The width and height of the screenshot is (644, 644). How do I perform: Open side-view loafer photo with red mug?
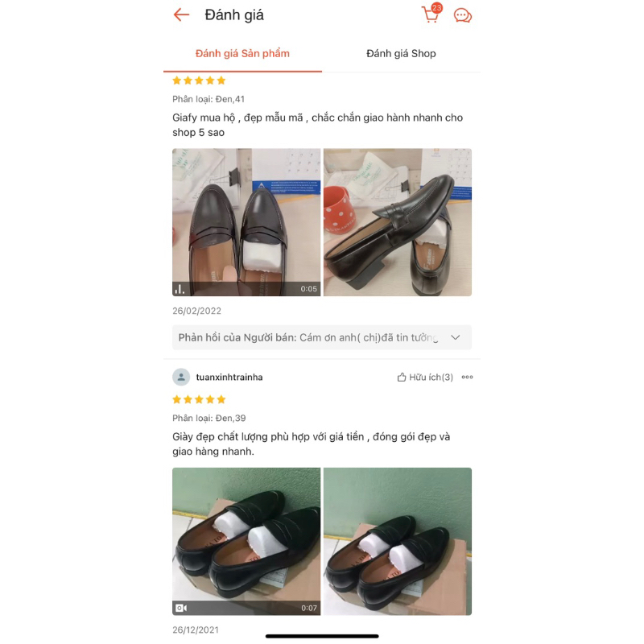click(x=398, y=222)
